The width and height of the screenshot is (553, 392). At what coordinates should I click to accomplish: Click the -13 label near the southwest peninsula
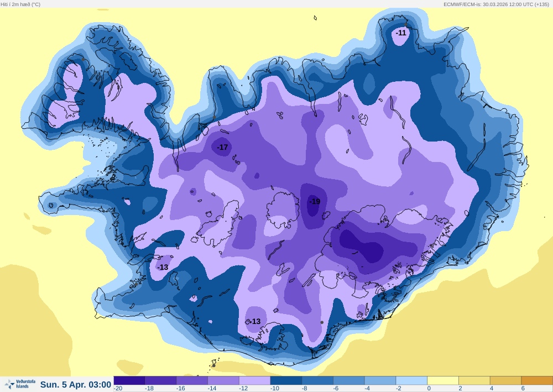163,267
